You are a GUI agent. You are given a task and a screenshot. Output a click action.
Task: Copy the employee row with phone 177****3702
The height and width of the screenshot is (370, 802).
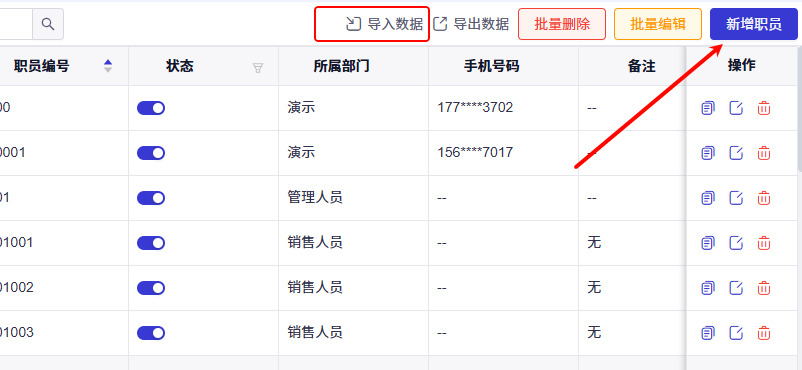tap(708, 108)
